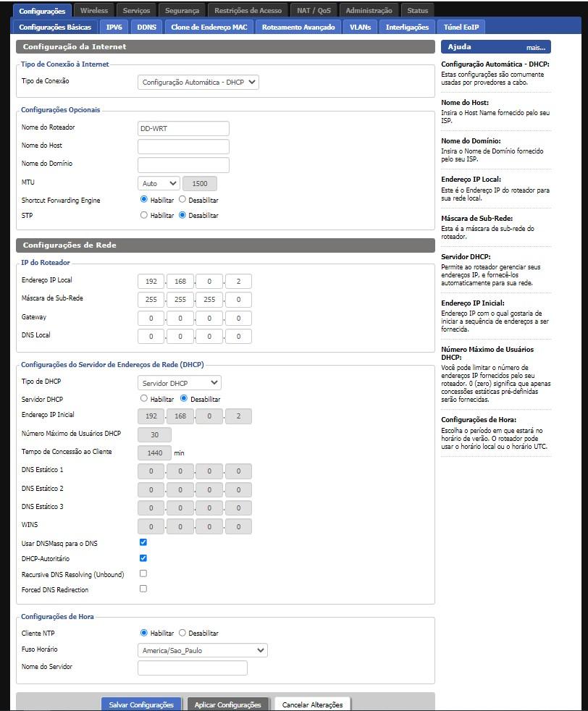The height and width of the screenshot is (711, 588).
Task: Open the Wireless tab
Action: point(94,10)
